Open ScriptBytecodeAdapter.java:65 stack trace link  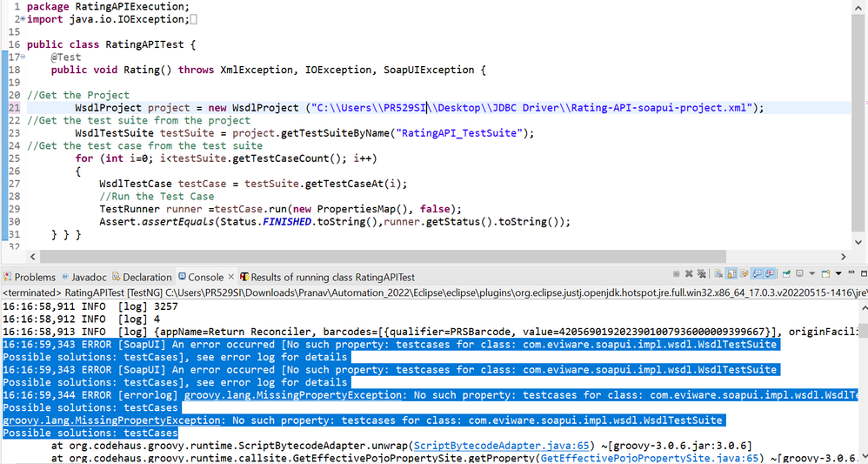pos(502,446)
